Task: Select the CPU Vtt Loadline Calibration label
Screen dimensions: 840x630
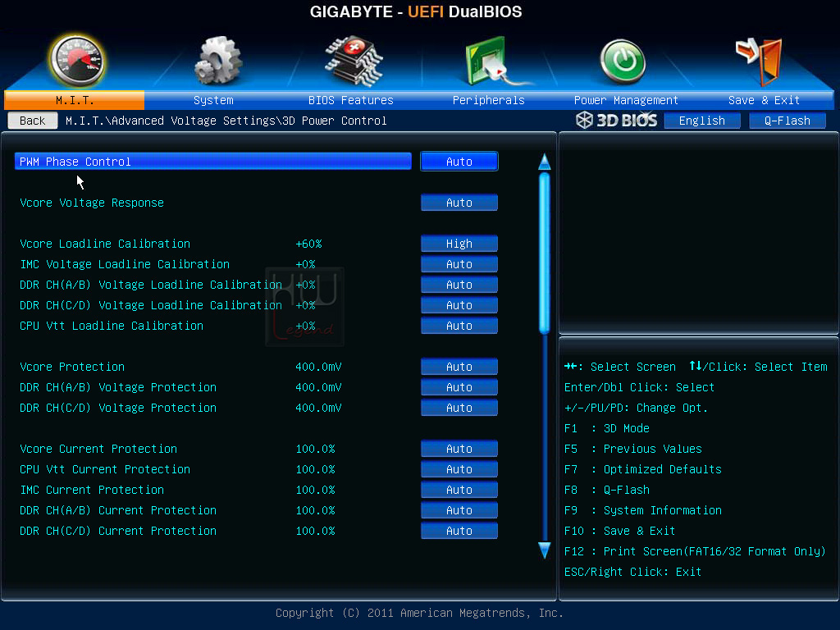Action: (112, 326)
